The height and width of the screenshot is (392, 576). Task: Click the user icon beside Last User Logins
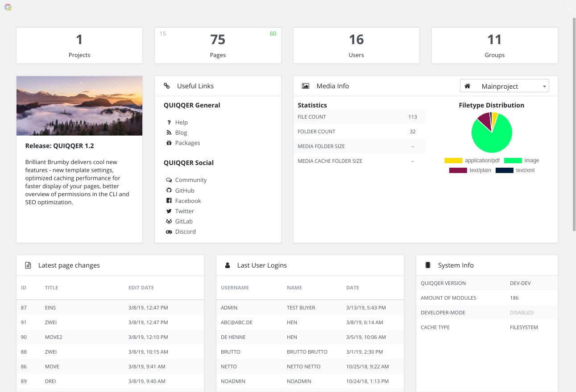tap(228, 265)
